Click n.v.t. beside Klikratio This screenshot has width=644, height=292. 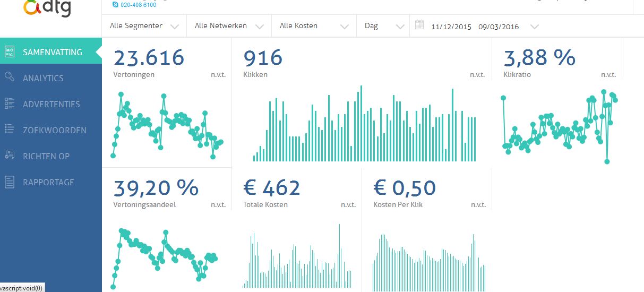click(x=608, y=75)
